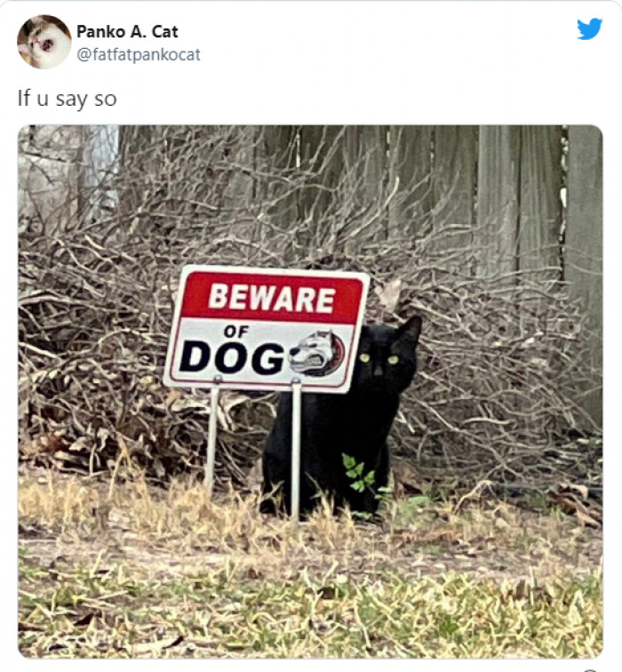Image resolution: width=622 pixels, height=672 pixels.
Task: Click the snarling dog graphic on the sign
Action: (x=317, y=353)
